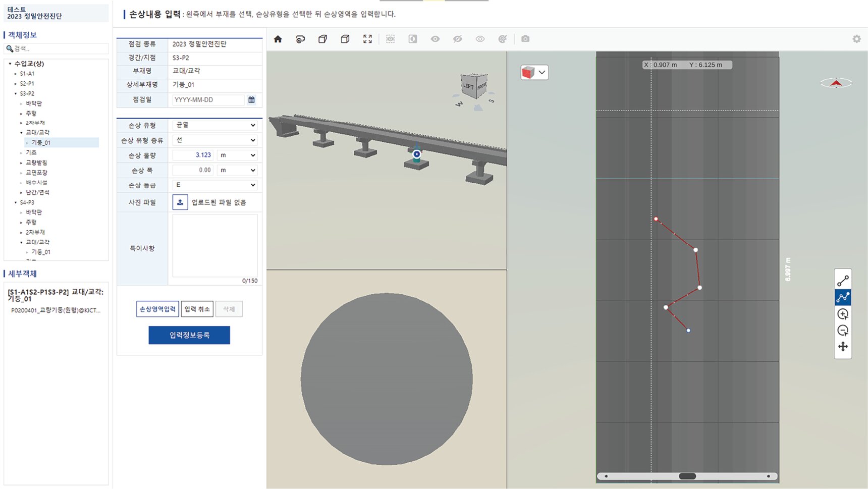The width and height of the screenshot is (868, 489).
Task: Open the 손상 유형 dropdown showing 균열
Action: click(x=215, y=125)
